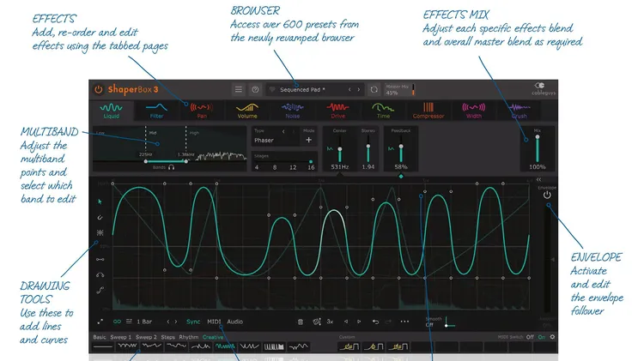Set Stages to 8
The width and height of the screenshot is (644, 361).
pos(275,167)
